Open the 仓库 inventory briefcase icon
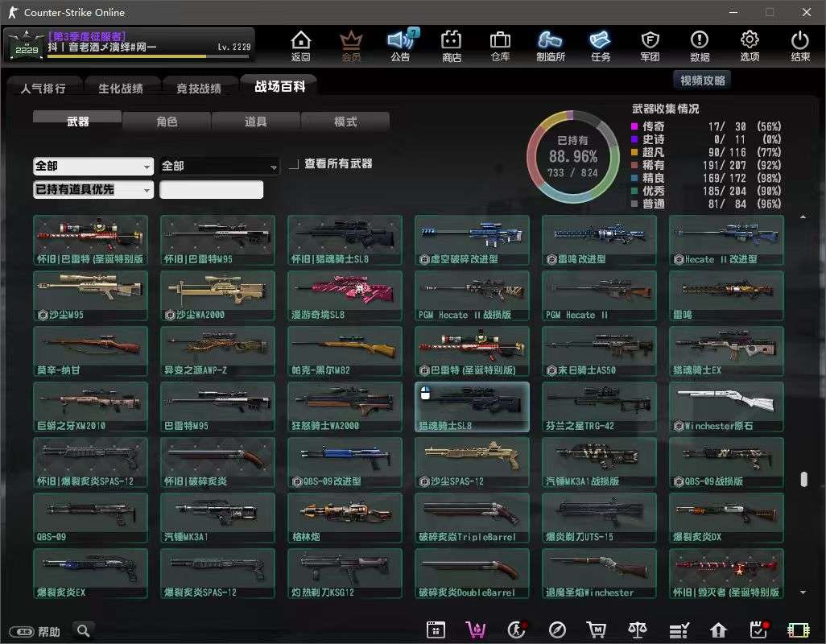Viewport: 826px width, 644px height. 500,45
